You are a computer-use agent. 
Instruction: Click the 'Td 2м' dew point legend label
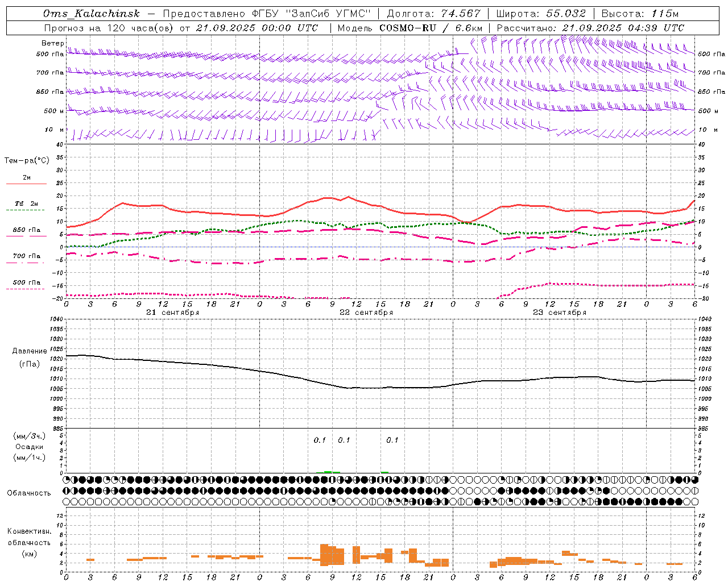(27, 203)
